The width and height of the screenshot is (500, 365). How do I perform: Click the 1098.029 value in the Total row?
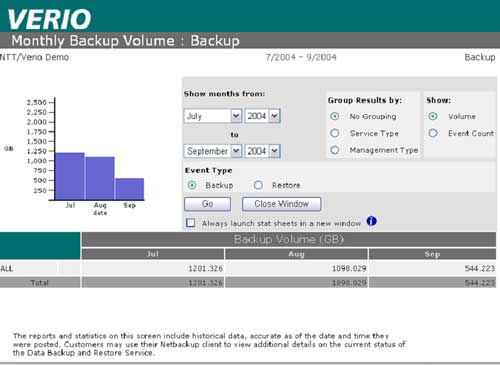point(349,283)
